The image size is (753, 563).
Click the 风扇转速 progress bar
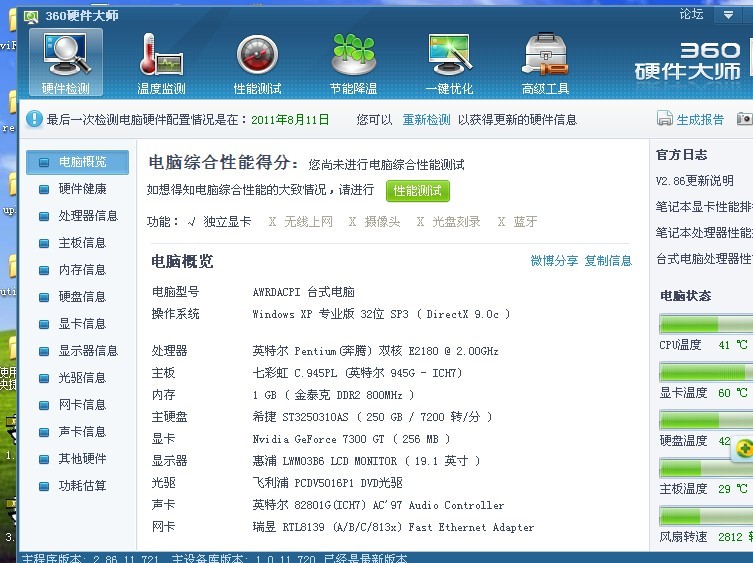coord(706,516)
